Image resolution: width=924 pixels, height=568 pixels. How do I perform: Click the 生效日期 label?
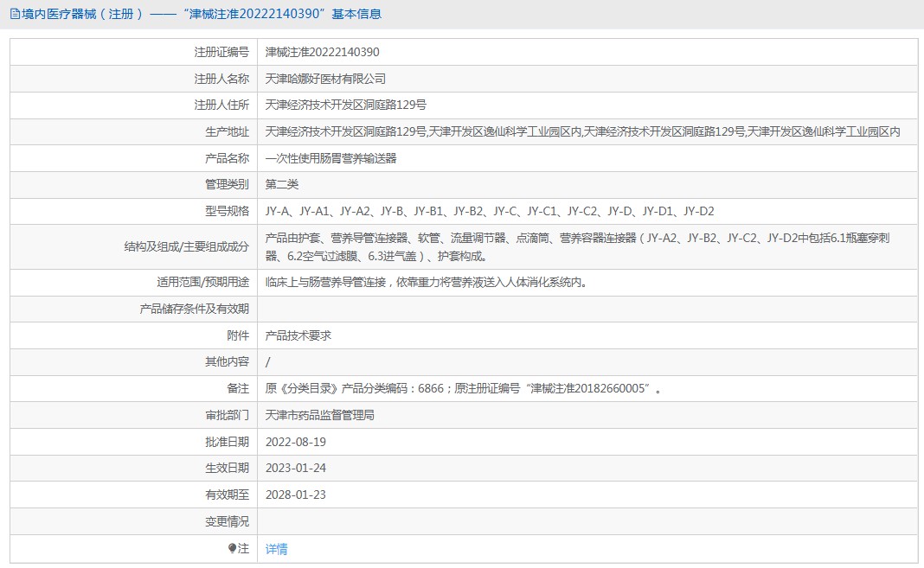click(x=227, y=468)
